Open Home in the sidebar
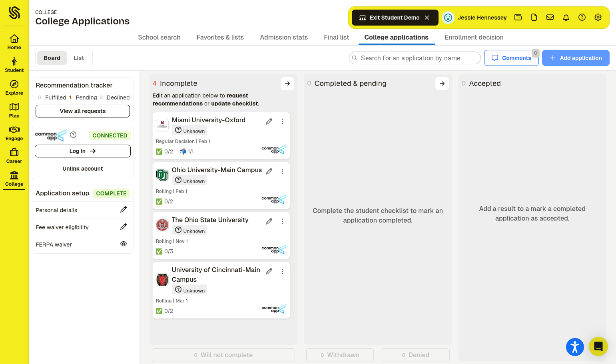Screen dimensions: 616x364 [x=14, y=42]
